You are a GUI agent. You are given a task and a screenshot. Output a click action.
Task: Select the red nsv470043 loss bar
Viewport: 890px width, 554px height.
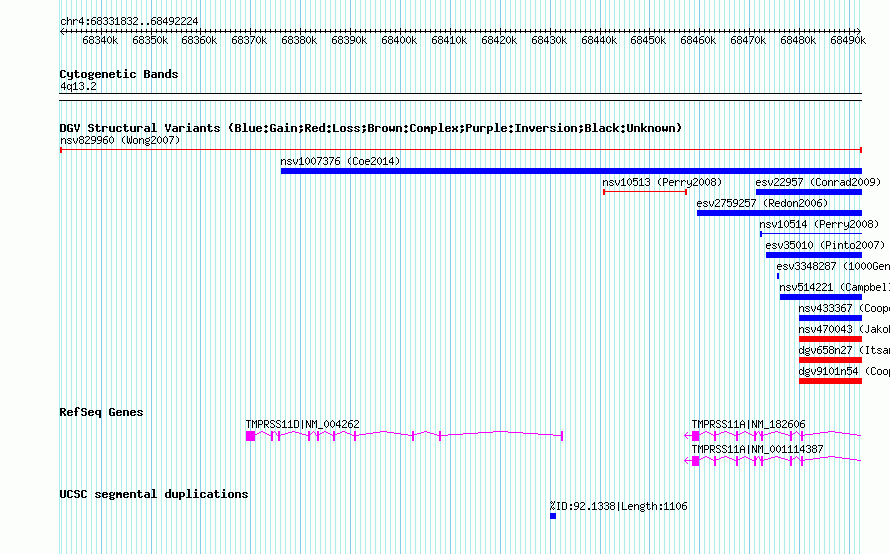pyautogui.click(x=830, y=339)
